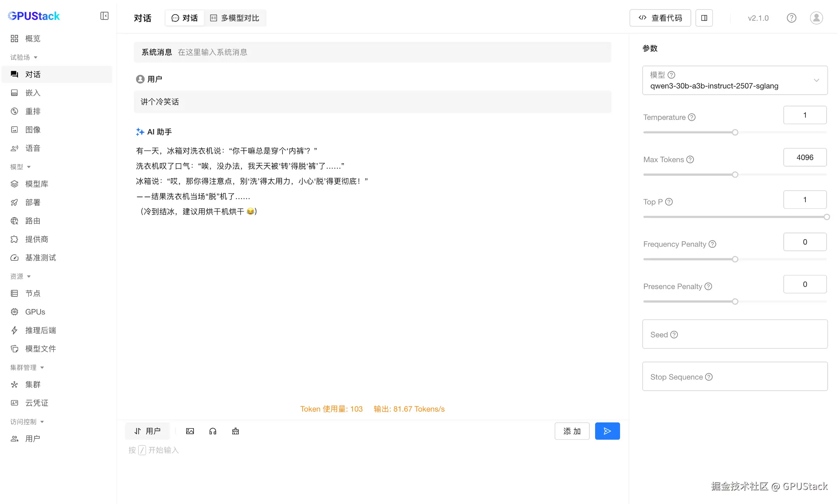Click the image upload icon in input bar
Image resolution: width=840 pixels, height=504 pixels.
tap(190, 431)
